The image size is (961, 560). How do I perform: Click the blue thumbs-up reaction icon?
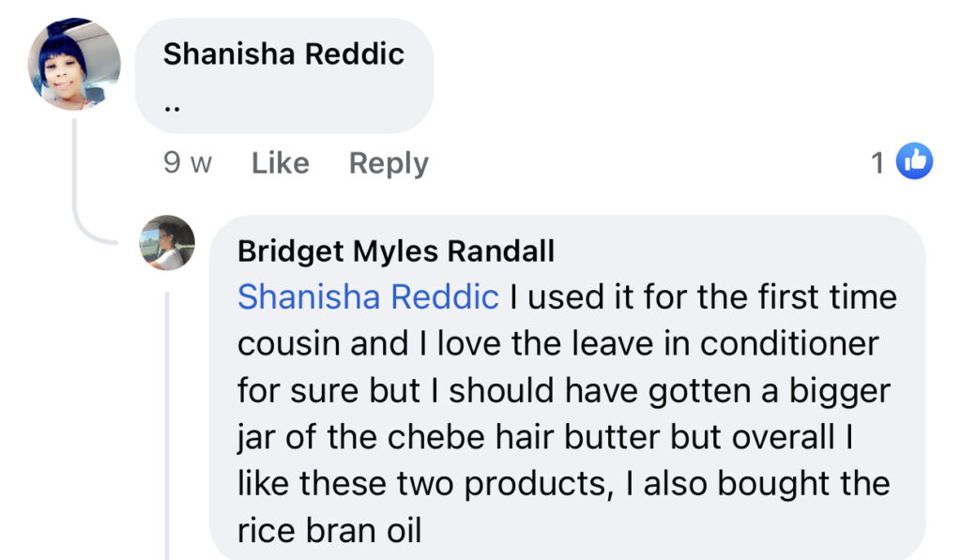point(914,161)
